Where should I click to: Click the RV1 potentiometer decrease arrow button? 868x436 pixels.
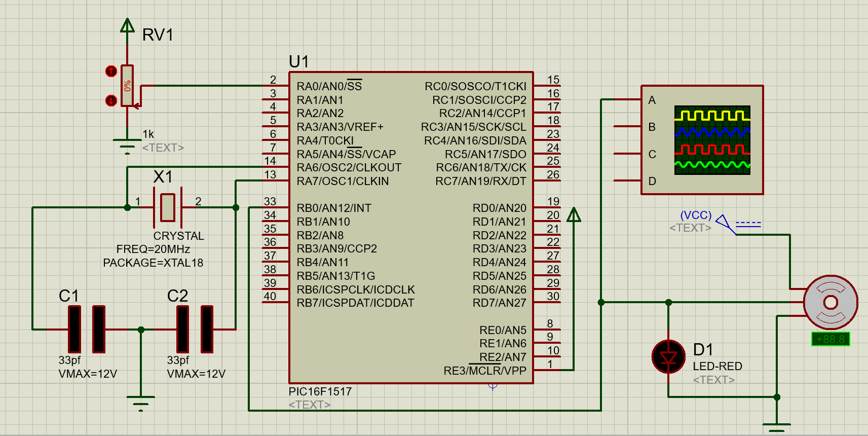[111, 100]
